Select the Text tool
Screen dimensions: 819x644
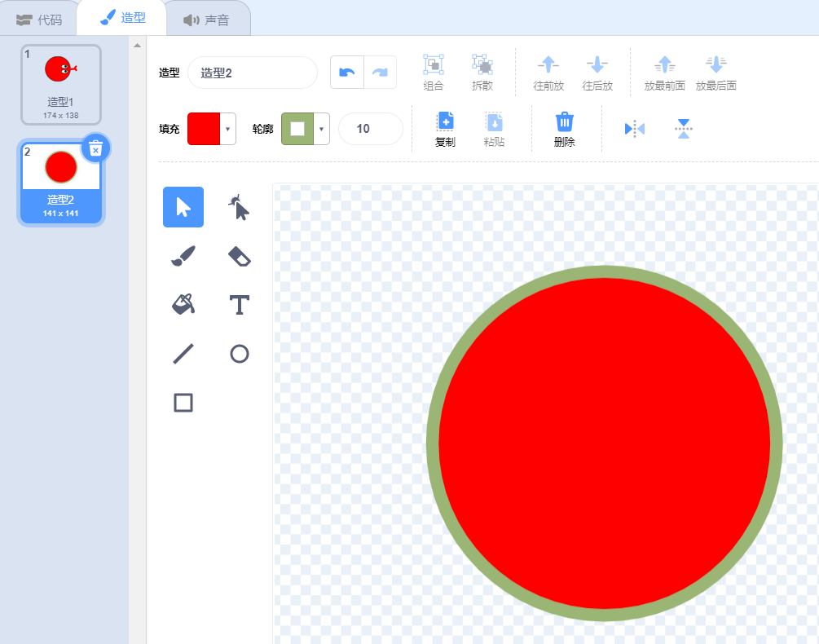click(240, 305)
